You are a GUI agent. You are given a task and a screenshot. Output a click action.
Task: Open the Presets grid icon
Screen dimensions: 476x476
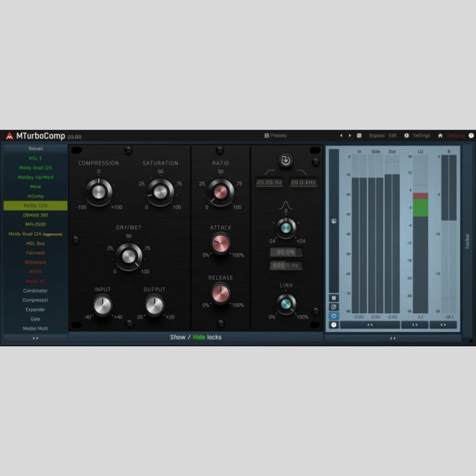[267, 135]
